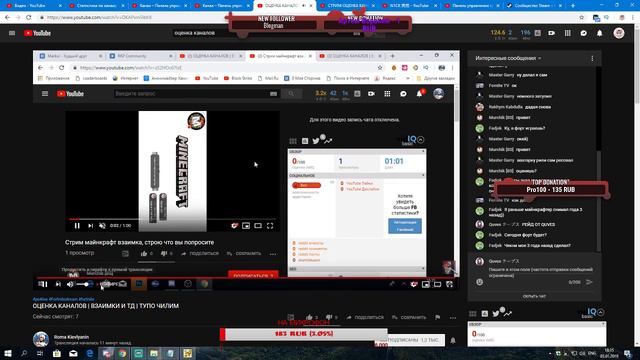This screenshot has width=640, height=360.
Task: Switch to the first outer Chrome tab
Action: [x=32, y=6]
